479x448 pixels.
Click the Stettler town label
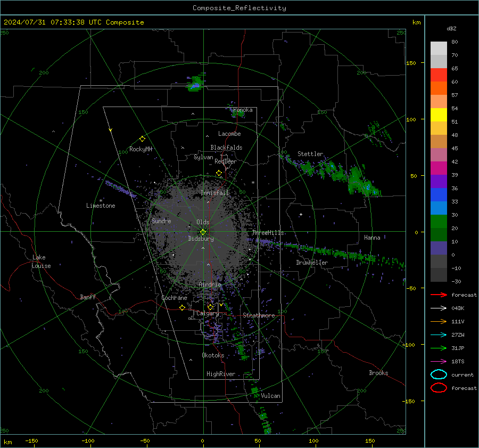(x=310, y=154)
